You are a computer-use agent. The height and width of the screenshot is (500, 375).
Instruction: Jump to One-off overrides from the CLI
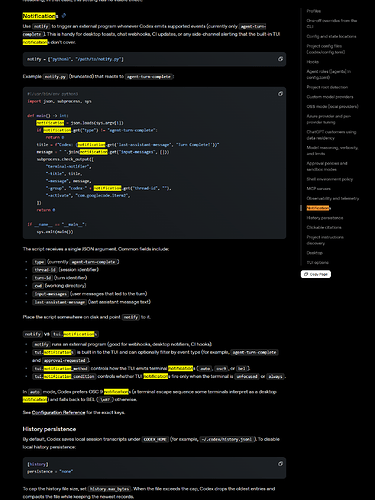(332, 23)
